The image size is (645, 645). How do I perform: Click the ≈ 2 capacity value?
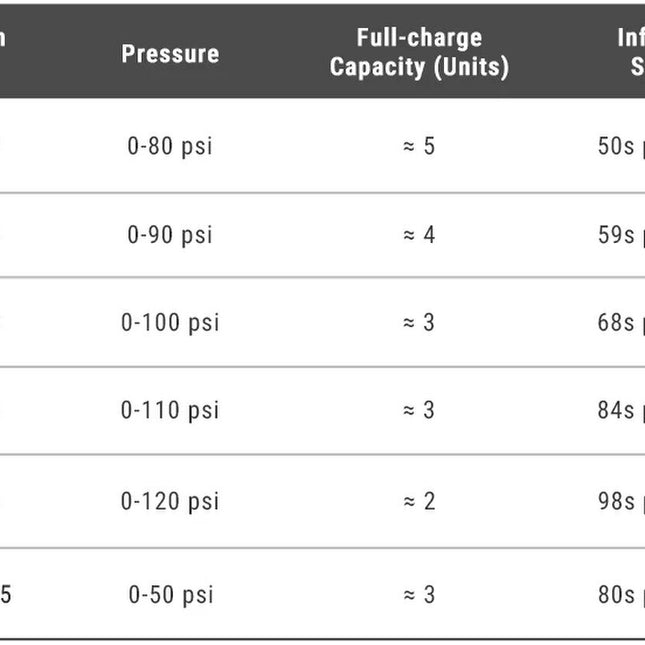[419, 501]
